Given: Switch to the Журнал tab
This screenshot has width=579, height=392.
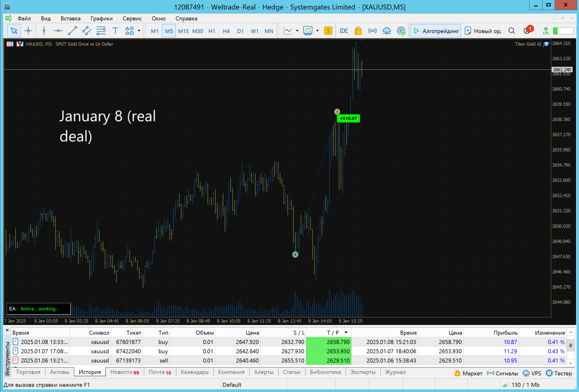Looking at the screenshot, I should 395,372.
